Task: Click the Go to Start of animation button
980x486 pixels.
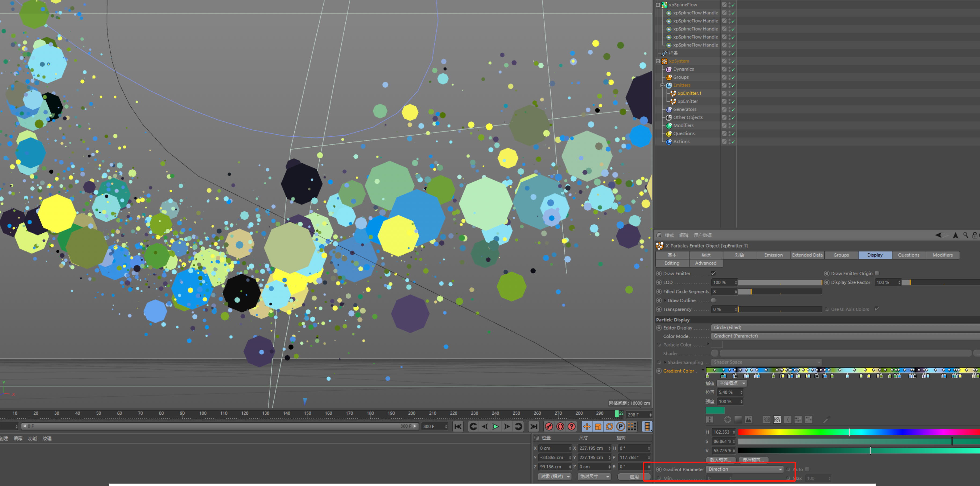Action: pos(458,426)
